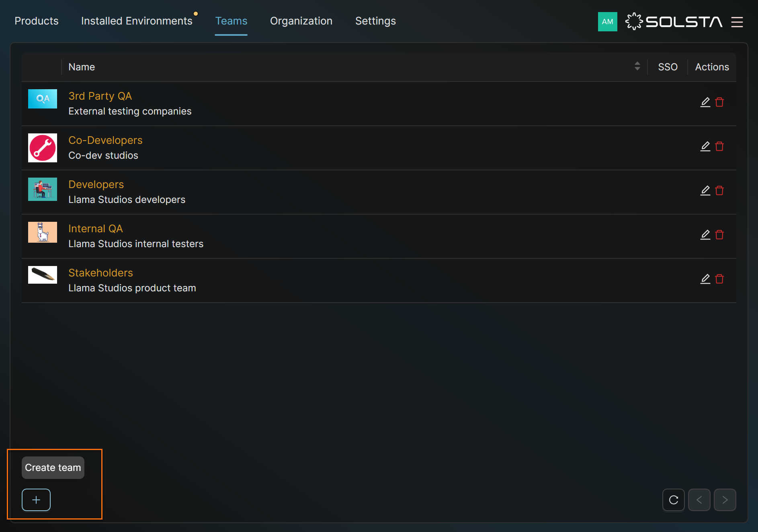Delete the 3rd Party QA team
This screenshot has width=758, height=532.
(x=719, y=102)
